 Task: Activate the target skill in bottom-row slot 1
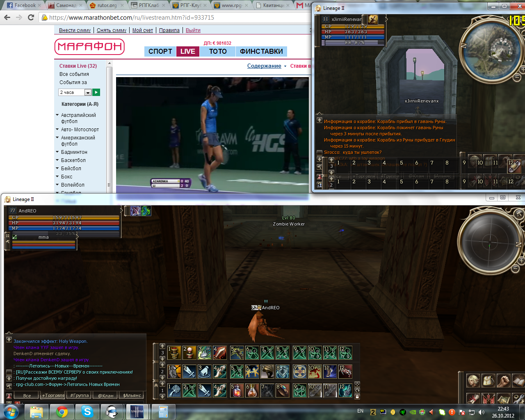click(174, 390)
